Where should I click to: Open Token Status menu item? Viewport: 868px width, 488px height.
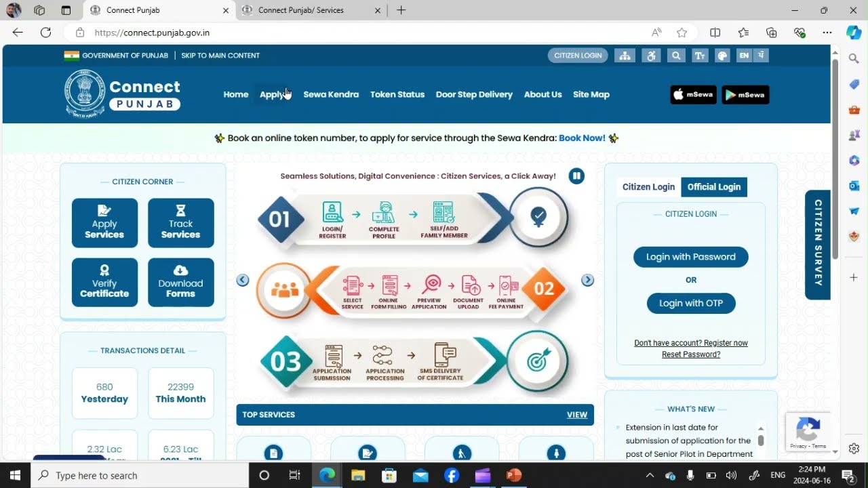click(x=397, y=95)
